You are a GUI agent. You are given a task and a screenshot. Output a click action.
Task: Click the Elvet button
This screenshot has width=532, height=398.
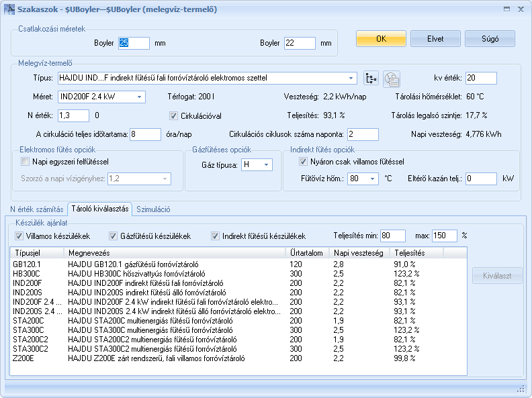pyautogui.click(x=435, y=39)
